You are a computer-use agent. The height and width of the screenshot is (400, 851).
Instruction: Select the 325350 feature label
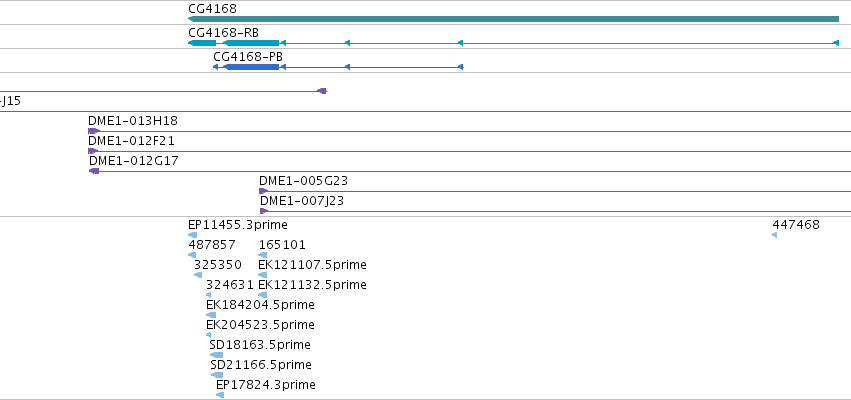pos(218,265)
